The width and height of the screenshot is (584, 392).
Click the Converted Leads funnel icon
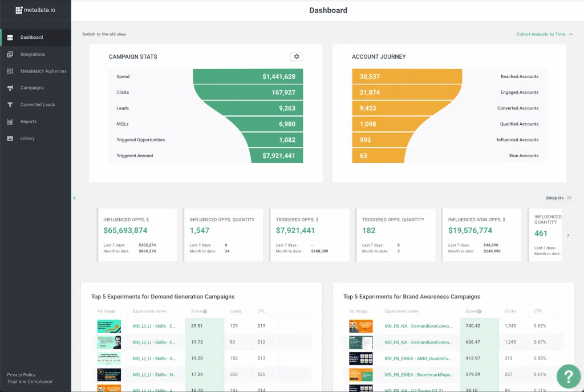click(10, 105)
